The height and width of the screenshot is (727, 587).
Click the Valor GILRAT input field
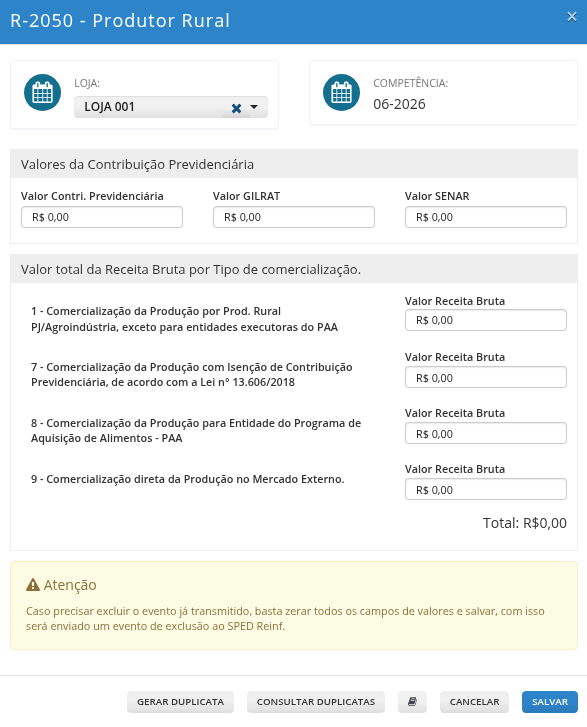click(x=294, y=217)
